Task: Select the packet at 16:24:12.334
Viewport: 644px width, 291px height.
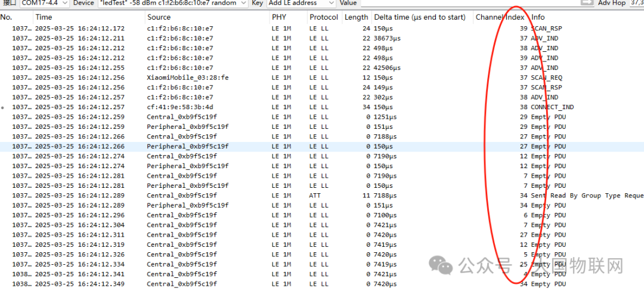Action: 322,265
